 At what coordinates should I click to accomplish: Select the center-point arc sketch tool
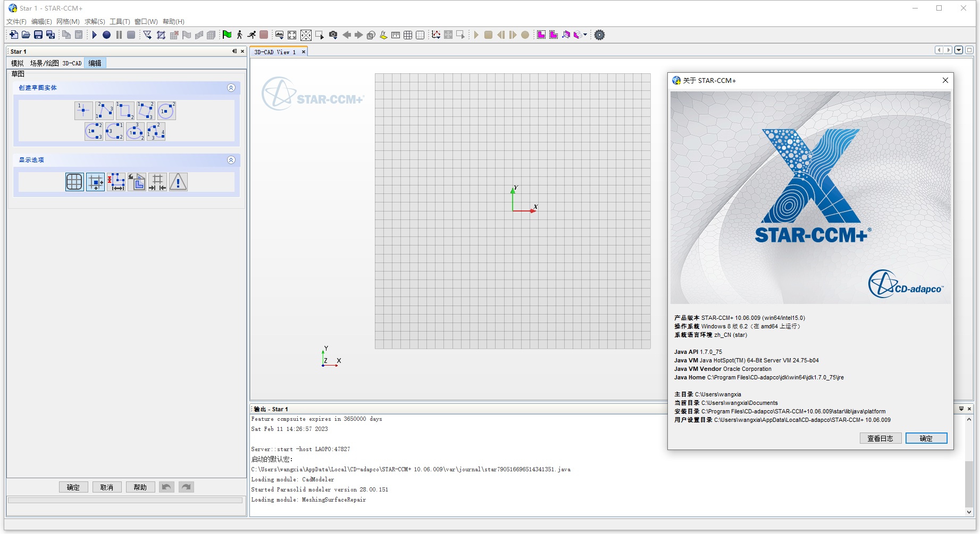(94, 131)
